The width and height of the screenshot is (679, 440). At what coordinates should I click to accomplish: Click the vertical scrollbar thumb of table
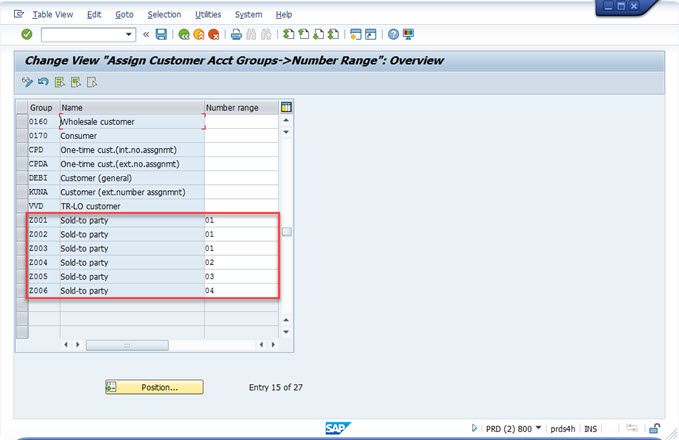286,232
